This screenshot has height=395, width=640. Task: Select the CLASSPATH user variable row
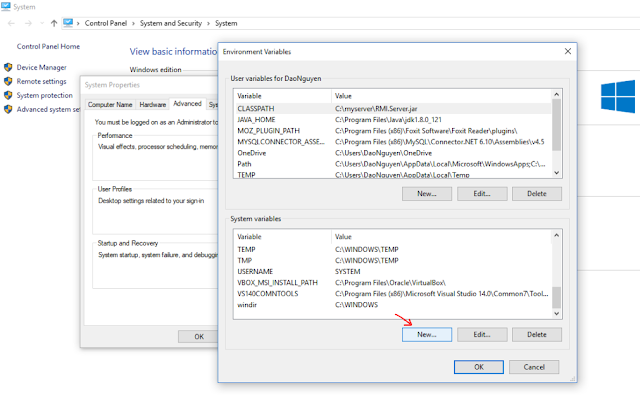coord(393,109)
